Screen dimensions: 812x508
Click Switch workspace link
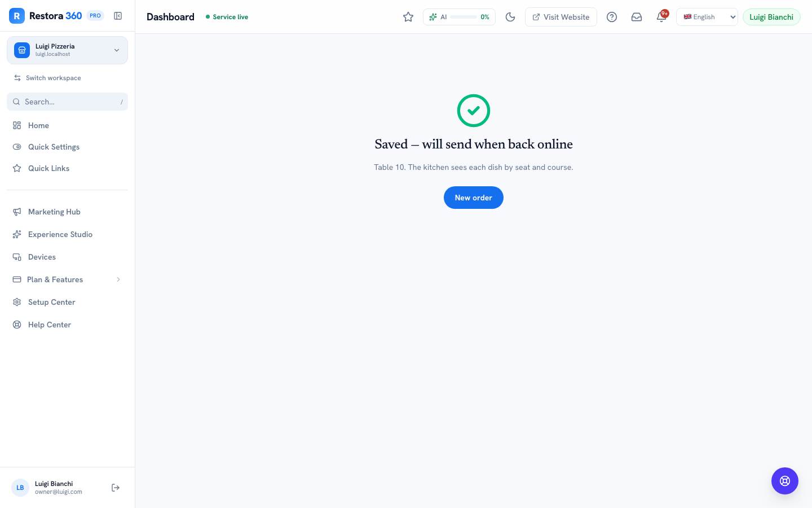[48, 78]
